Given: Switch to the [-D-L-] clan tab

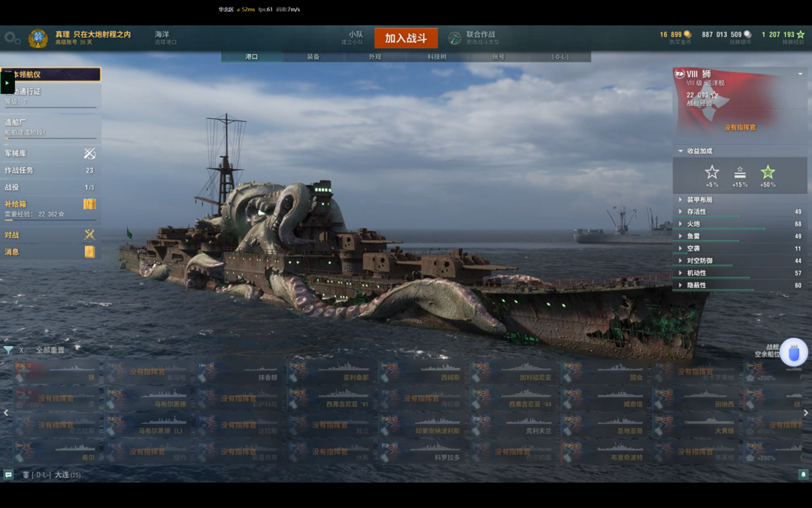Looking at the screenshot, I should point(560,56).
